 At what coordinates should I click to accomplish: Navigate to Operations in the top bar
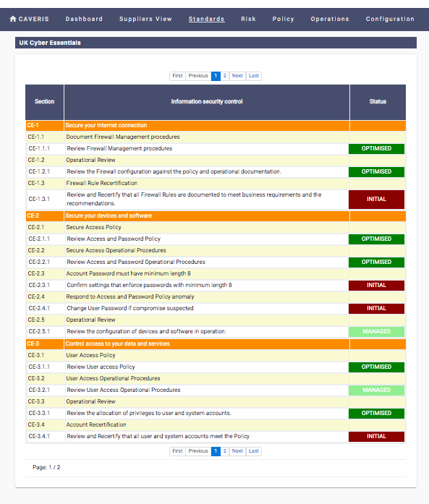pyautogui.click(x=330, y=19)
